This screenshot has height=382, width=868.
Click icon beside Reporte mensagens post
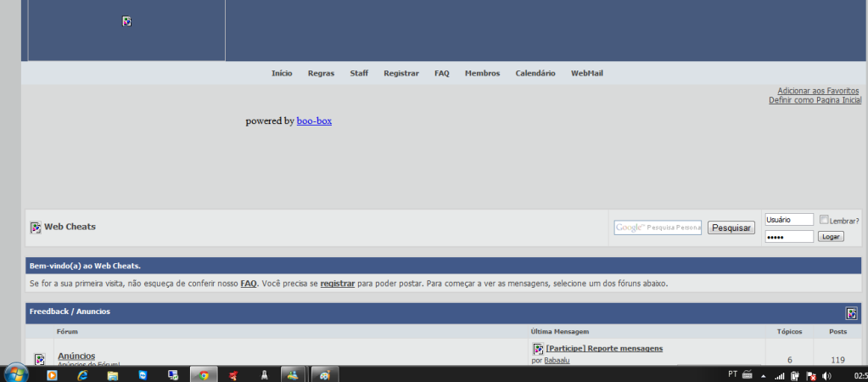coord(538,349)
